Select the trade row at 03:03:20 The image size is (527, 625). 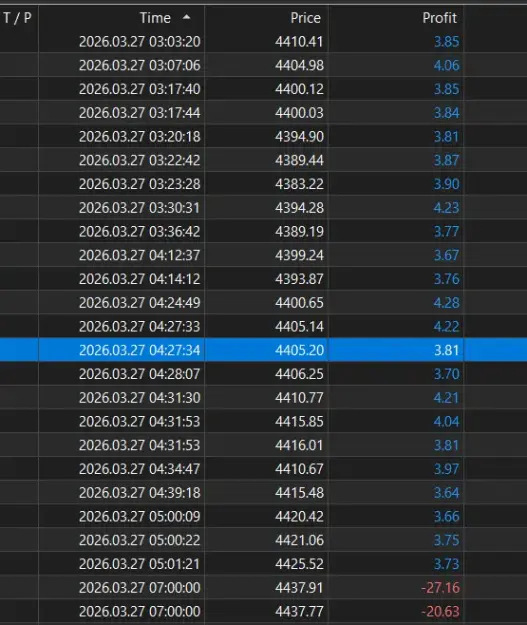point(264,41)
